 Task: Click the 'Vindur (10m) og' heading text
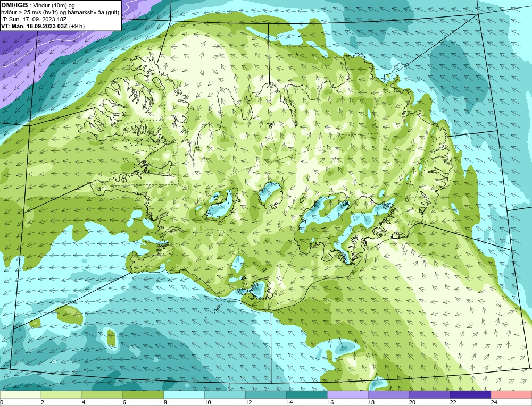(x=54, y=6)
